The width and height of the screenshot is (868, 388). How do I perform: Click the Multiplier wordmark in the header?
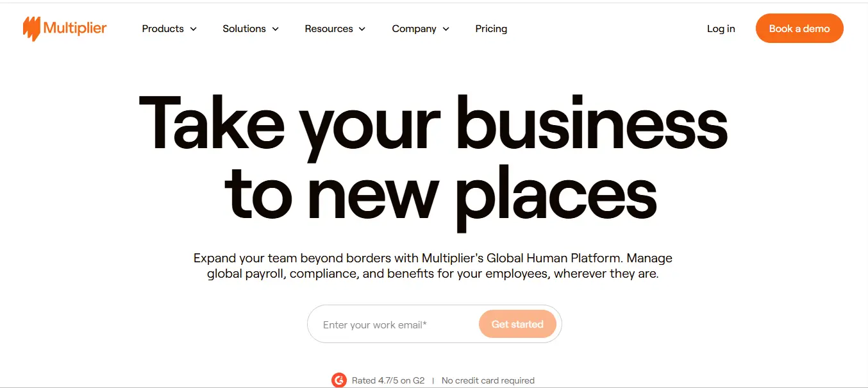tap(74, 28)
